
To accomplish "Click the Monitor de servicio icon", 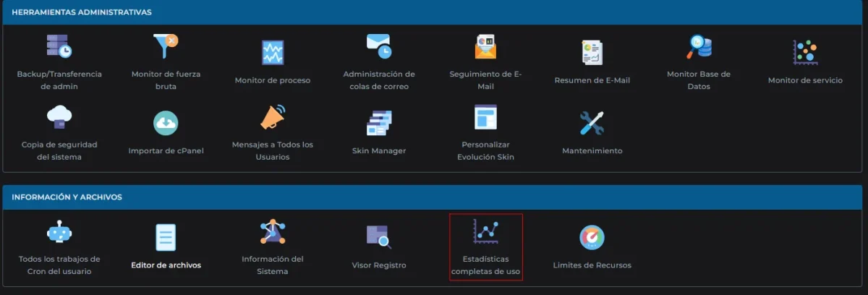I will coord(805,52).
